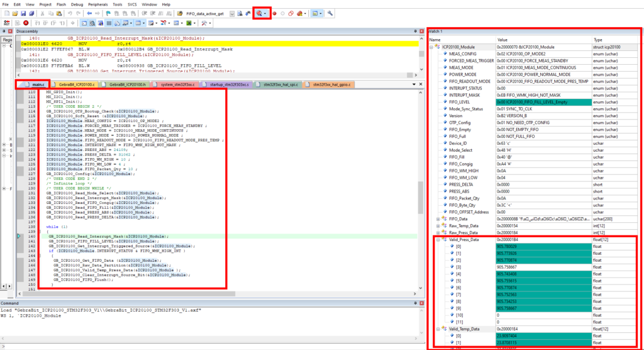Click the Value column header in Watch
Viewport: 644px width, 350px height.
pyautogui.click(x=543, y=40)
